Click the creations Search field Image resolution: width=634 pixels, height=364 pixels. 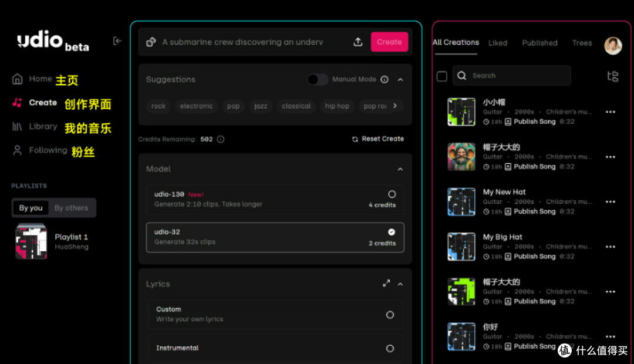512,76
